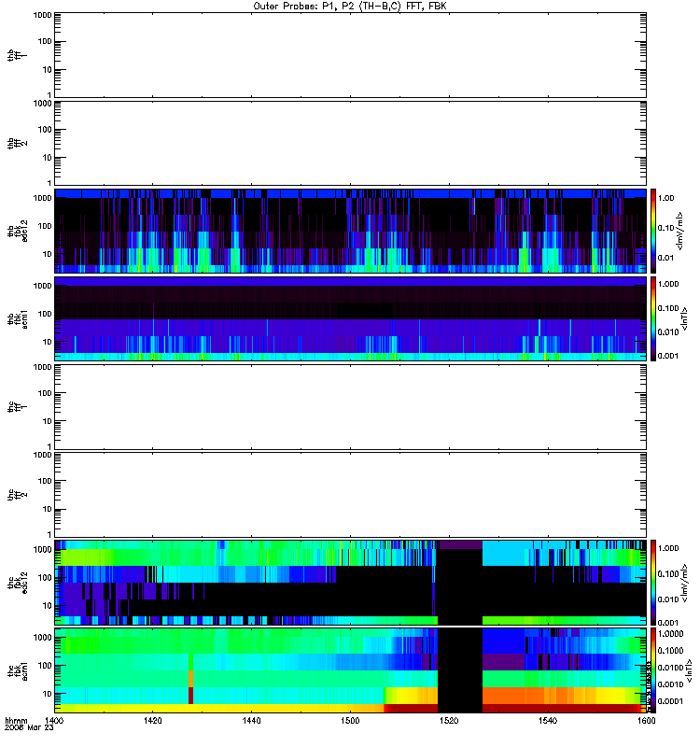Click the 100 y-axis tick of the thc fff 1 panel
Image resolution: width=700 pixels, height=747 pixels.
tap(45, 393)
